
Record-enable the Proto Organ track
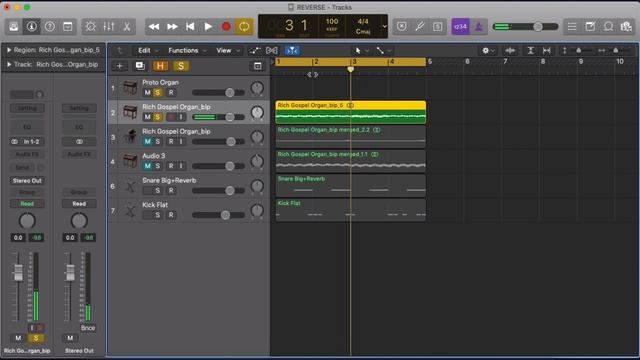[x=171, y=93]
